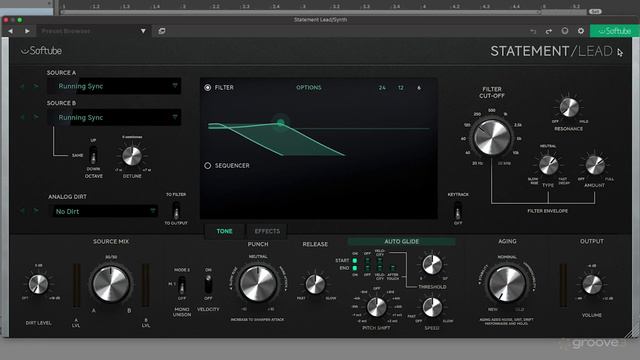Image resolution: width=640 pixels, height=360 pixels.
Task: Click the undo arrow in the top bar
Action: click(533, 31)
